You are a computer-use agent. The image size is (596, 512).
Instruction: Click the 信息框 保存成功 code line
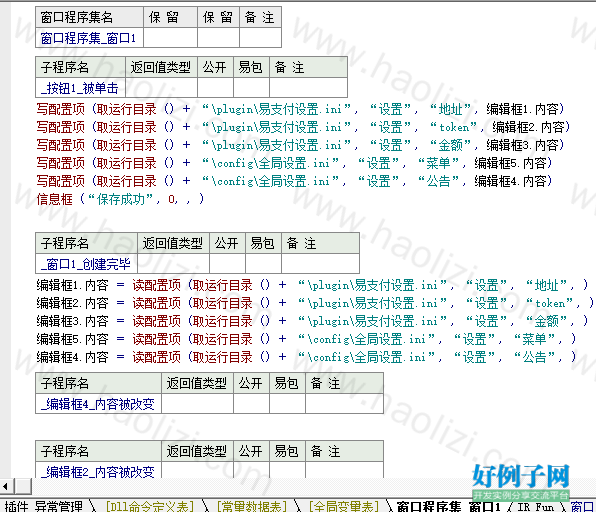tap(120, 199)
